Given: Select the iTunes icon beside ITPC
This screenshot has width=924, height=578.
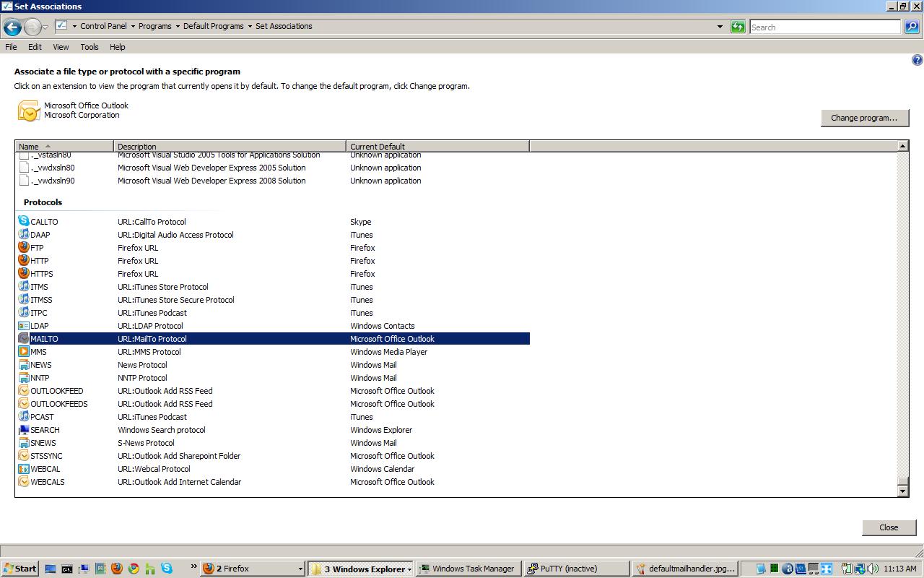Looking at the screenshot, I should 24,312.
